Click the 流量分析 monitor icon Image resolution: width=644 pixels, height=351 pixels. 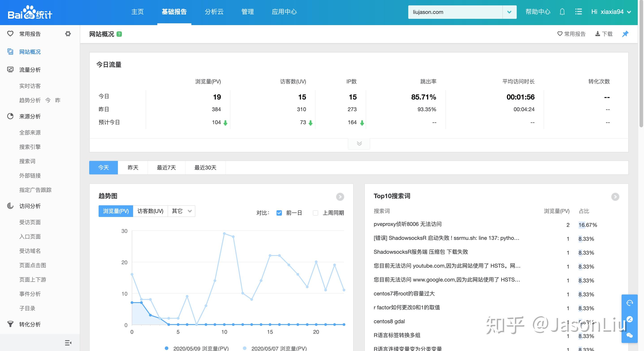10,69
